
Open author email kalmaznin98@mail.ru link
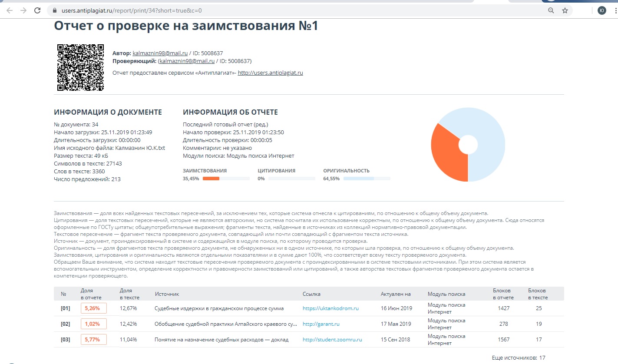click(160, 53)
